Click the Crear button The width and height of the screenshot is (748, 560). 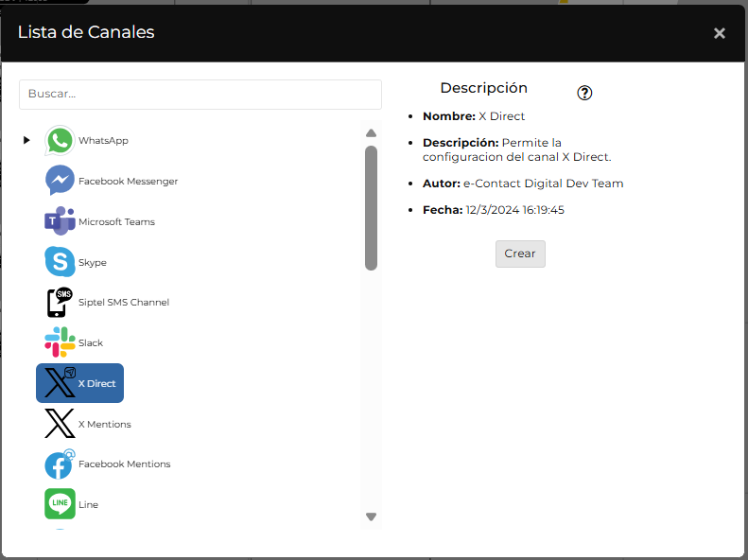(x=520, y=254)
